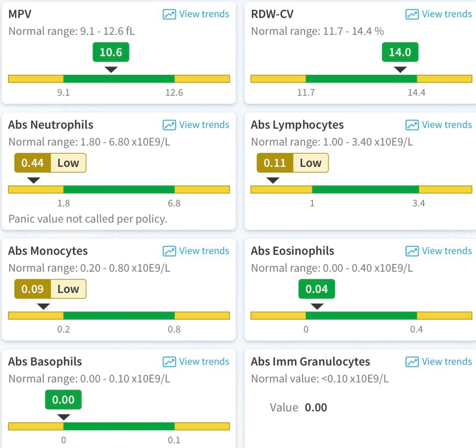Select the Abs Neutrophils 0.44 Low badge
The image size is (476, 448).
tap(50, 163)
